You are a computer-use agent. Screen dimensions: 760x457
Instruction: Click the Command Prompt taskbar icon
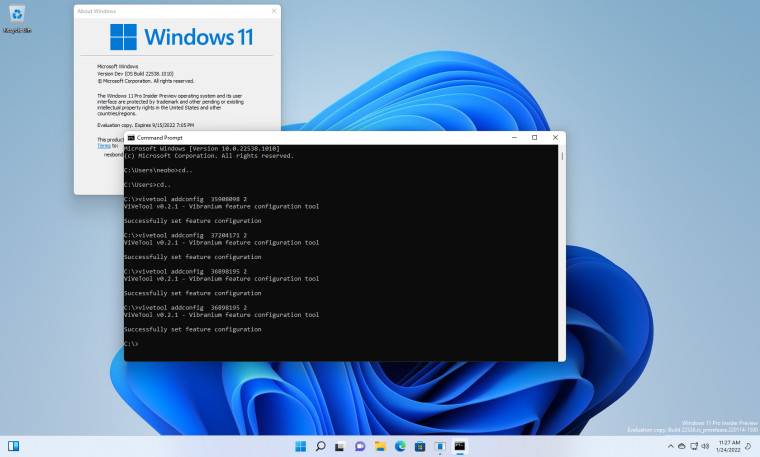coord(459,446)
